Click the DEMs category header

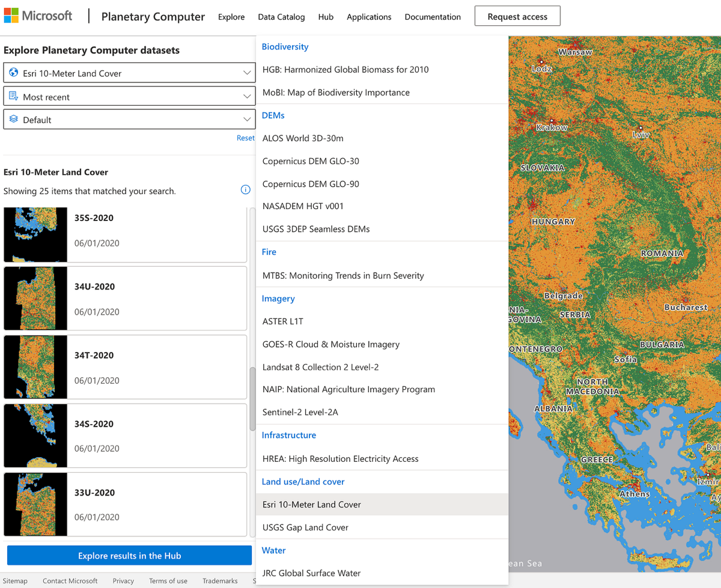[x=273, y=115]
